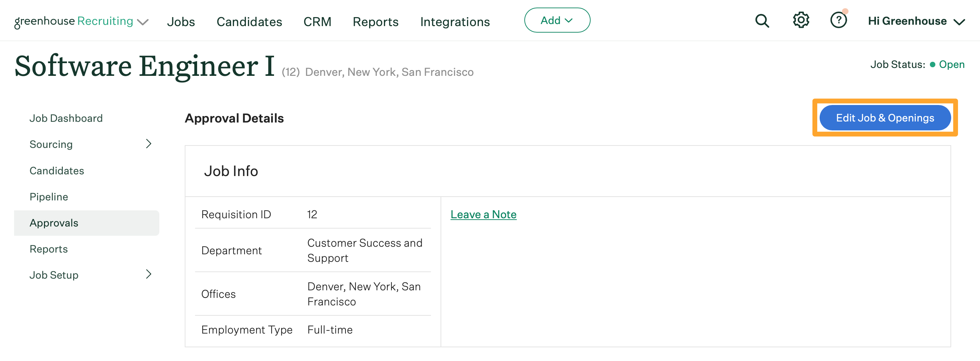Go to the Jobs top navigation item

pos(181,22)
